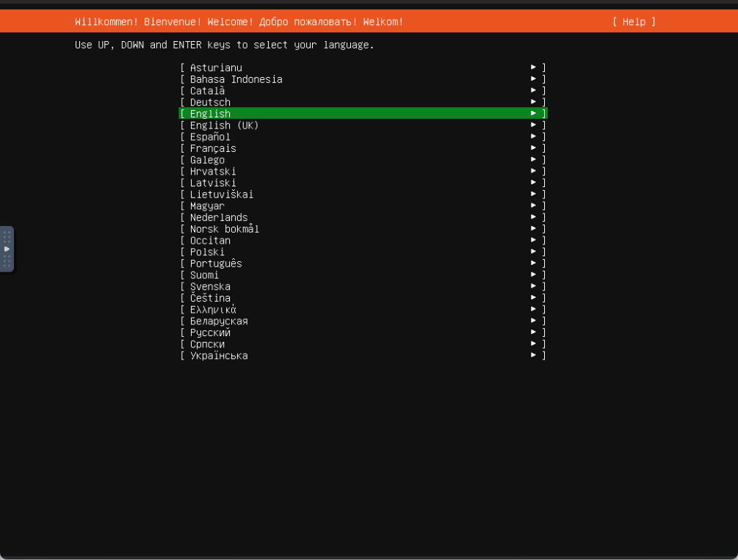The width and height of the screenshot is (738, 560).
Task: Select Español language entry
Action: pyautogui.click(x=210, y=137)
